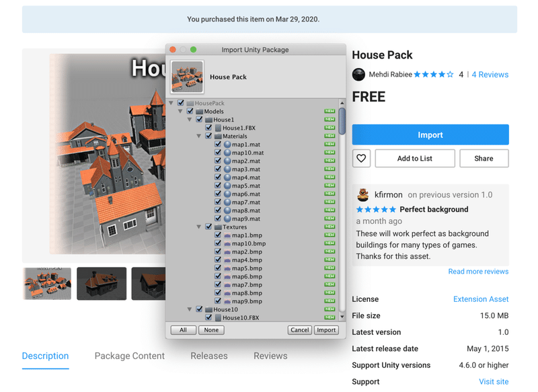This screenshot has width=538, height=392.
Task: Click the map9.bmp texture icon
Action: [227, 301]
